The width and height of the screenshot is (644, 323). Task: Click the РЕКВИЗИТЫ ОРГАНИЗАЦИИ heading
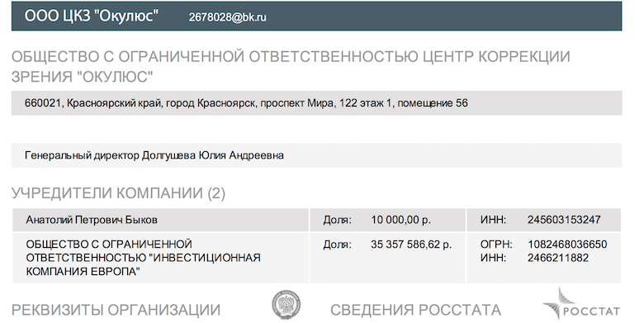point(116,310)
